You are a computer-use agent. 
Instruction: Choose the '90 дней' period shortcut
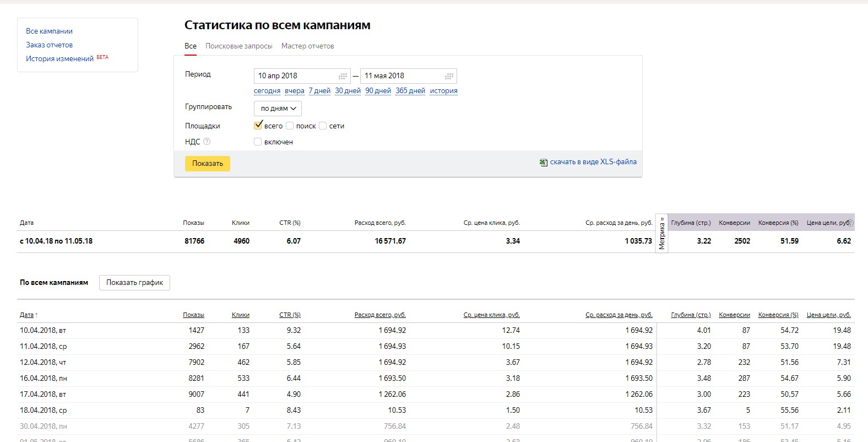tap(378, 90)
